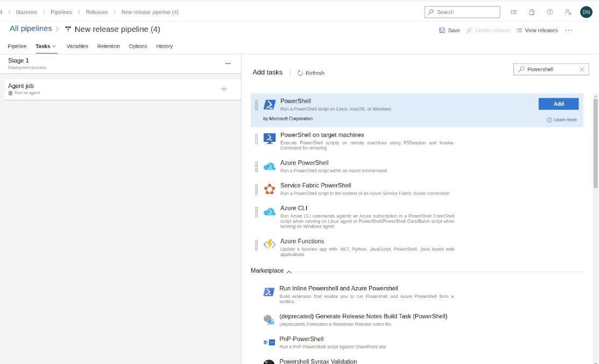Image resolution: width=599 pixels, height=364 pixels.
Task: Click the Service Fabric PowerShell title
Action: [x=315, y=185]
